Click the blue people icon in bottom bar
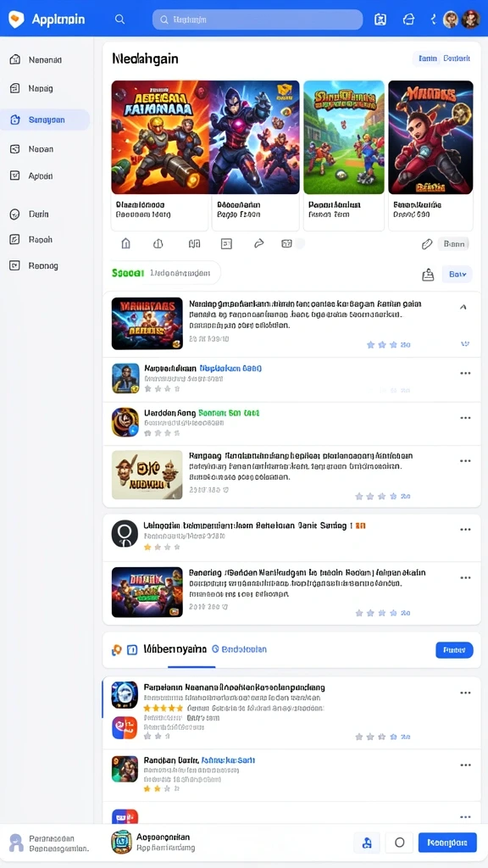 (x=366, y=843)
